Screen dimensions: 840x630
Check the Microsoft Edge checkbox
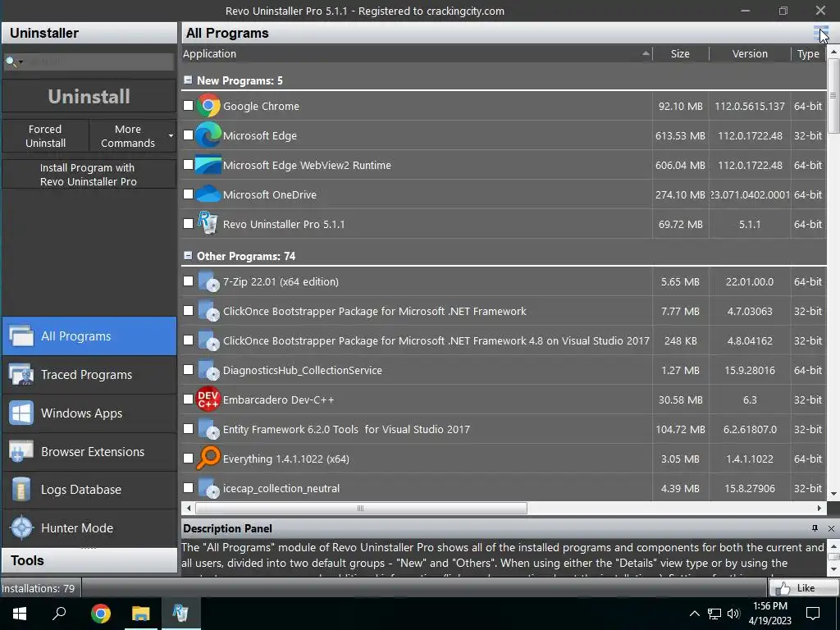(188, 135)
